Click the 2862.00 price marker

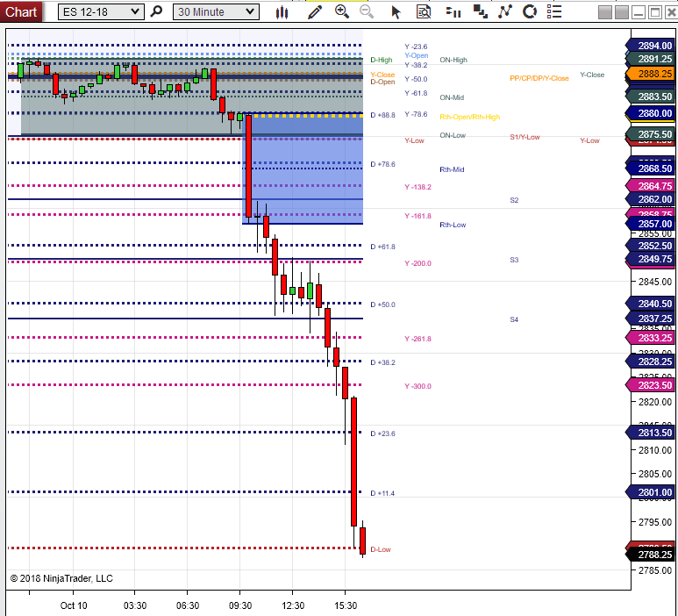point(650,199)
